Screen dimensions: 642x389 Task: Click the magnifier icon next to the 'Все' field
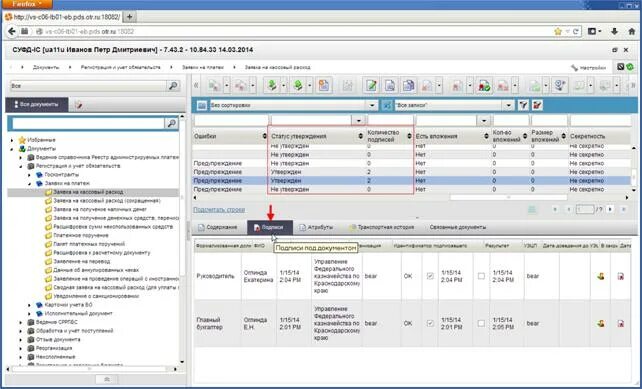pos(173,86)
